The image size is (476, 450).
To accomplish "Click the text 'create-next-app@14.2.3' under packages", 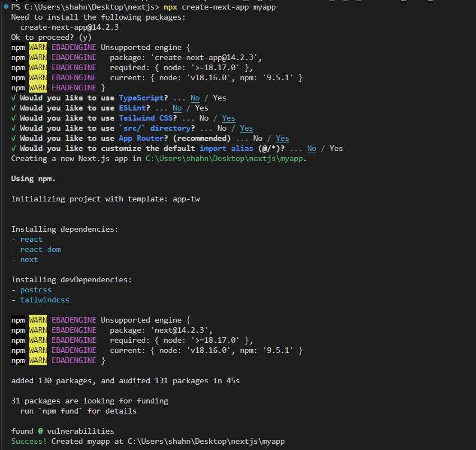I will (70, 27).
